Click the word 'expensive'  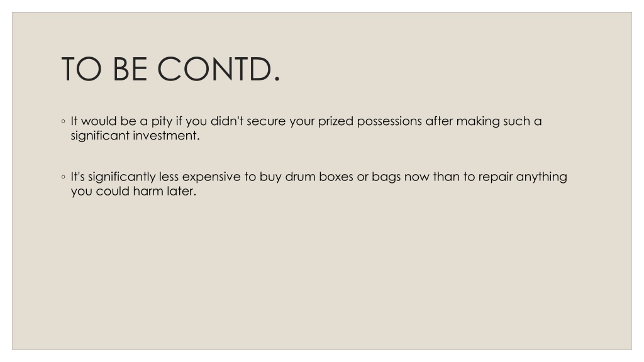[211, 177]
